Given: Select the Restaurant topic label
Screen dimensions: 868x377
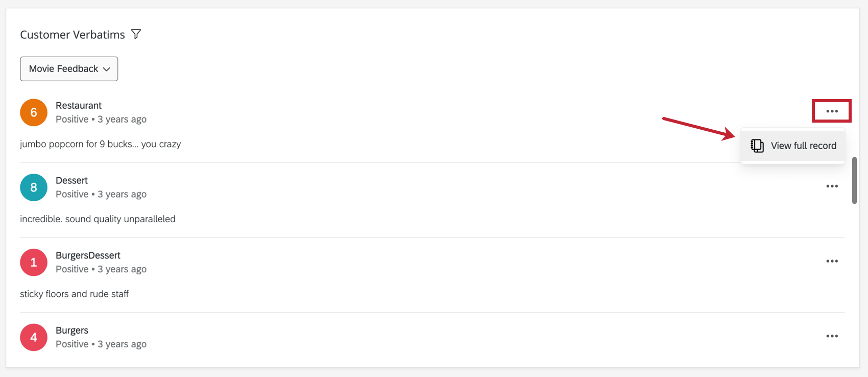Looking at the screenshot, I should (78, 105).
